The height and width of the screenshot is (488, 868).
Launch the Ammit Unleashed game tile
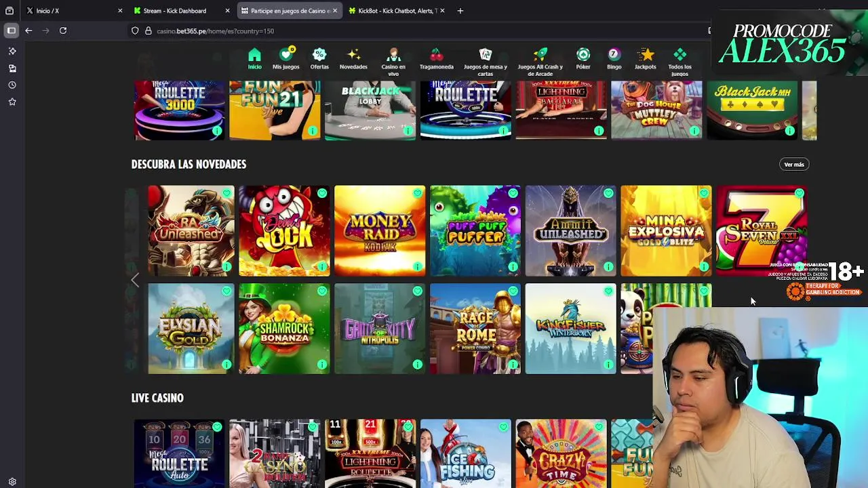pos(570,230)
